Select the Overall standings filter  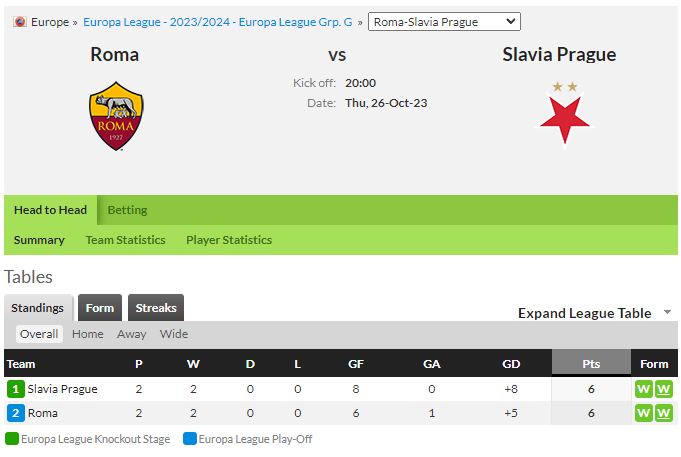[x=39, y=334]
